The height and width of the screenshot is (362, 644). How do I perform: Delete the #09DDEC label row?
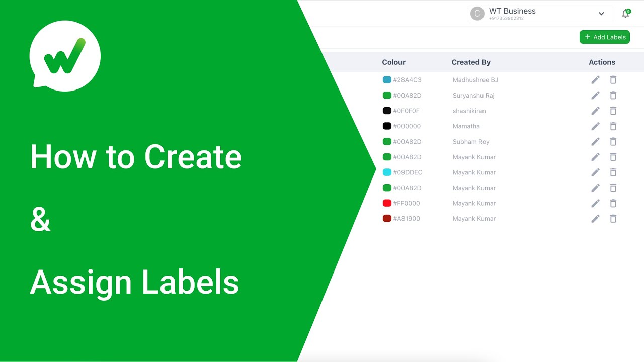(x=613, y=172)
